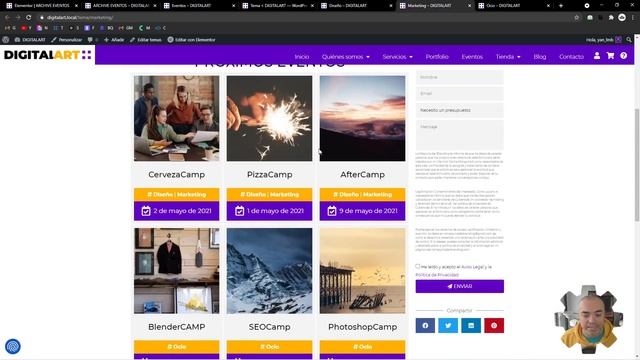Click the ENVIAR submit button
This screenshot has height=360, width=640.
[x=460, y=286]
